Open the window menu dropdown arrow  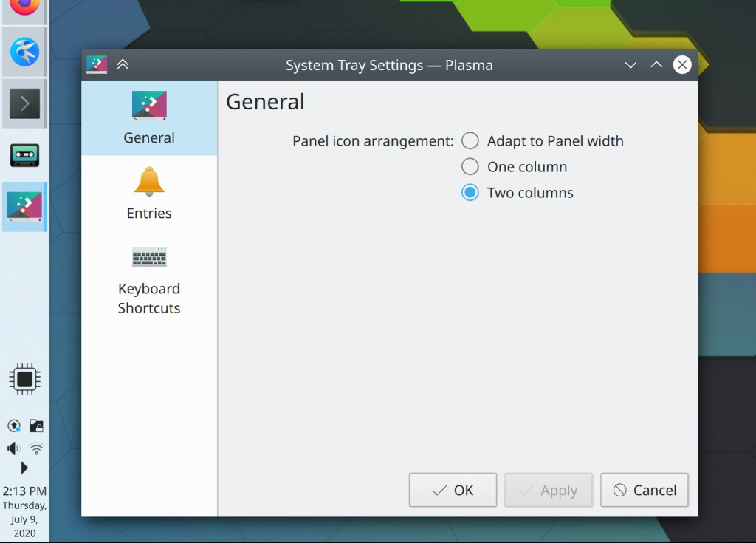(x=630, y=65)
